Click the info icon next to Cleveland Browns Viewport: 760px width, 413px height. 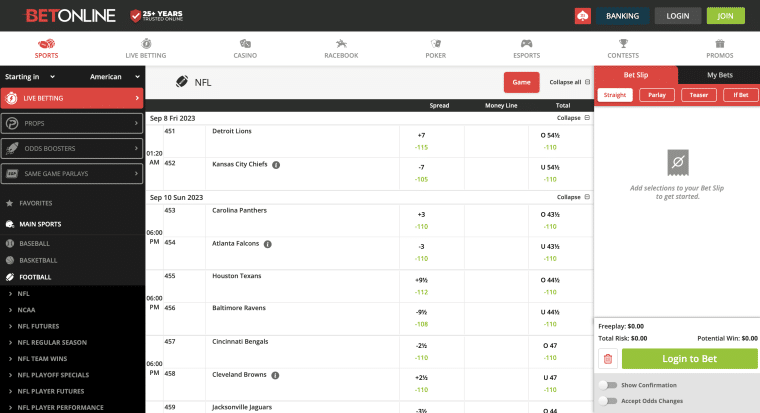275,375
